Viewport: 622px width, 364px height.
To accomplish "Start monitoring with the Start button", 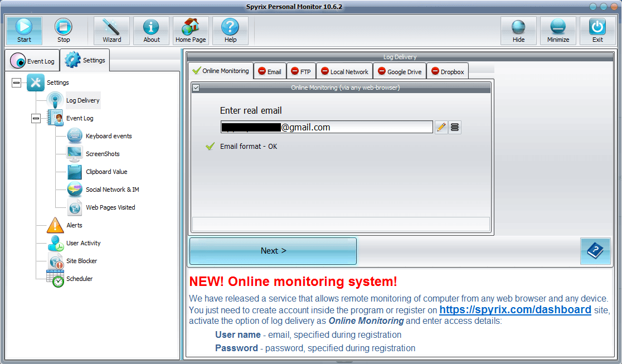I will 24,31.
